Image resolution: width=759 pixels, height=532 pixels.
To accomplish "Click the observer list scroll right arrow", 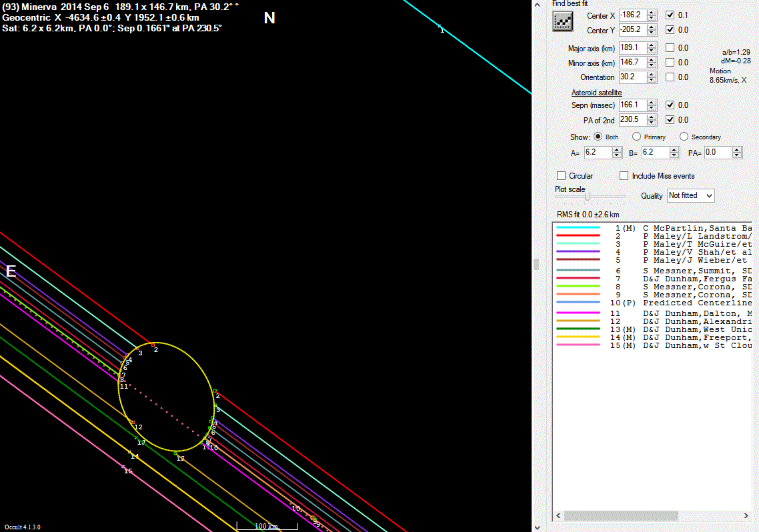I will tap(746, 515).
